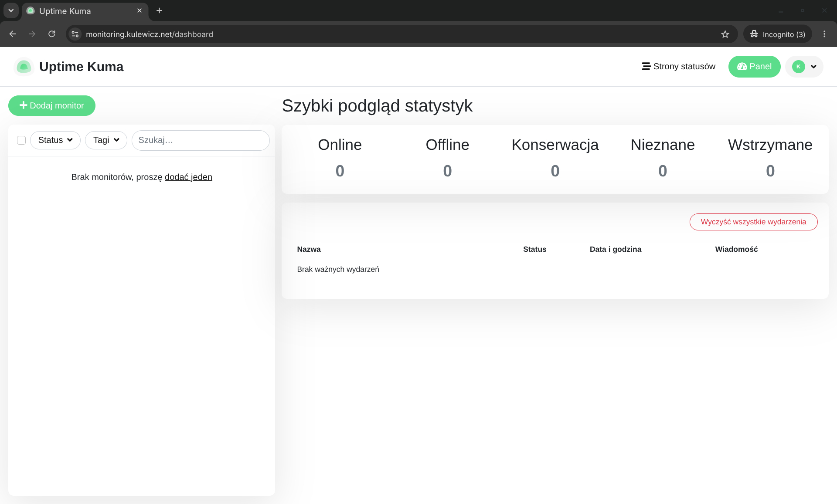The height and width of the screenshot is (504, 837).
Task: Open the Tagi filter dropdown
Action: [x=106, y=140]
